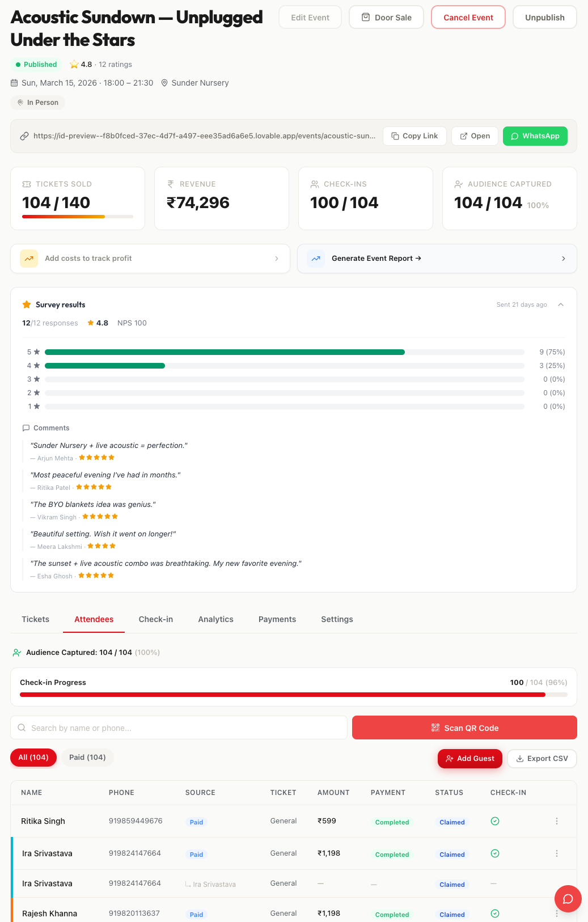Screen dimensions: 588x922
Task: Click the link chain icon beside event URL
Action: [24, 136]
